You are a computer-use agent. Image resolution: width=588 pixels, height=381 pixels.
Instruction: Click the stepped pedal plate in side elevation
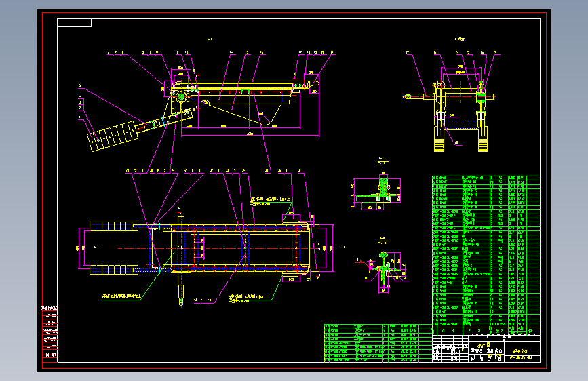tap(113, 136)
